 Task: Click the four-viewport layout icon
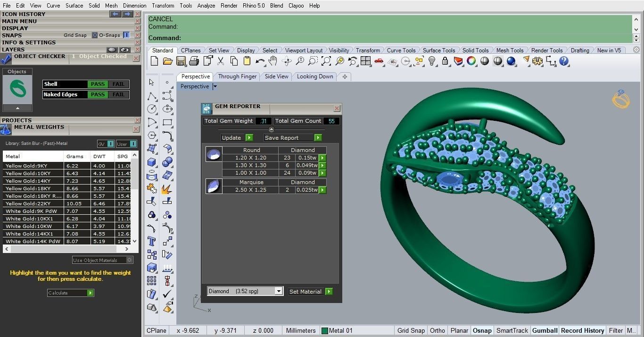pos(366,61)
